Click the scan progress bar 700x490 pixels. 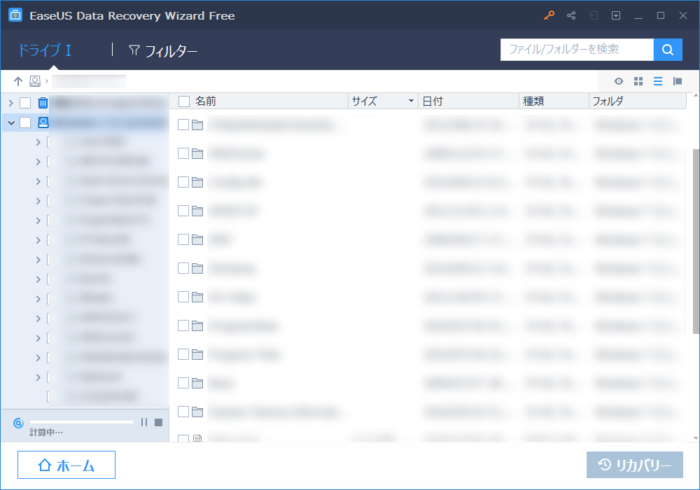(82, 422)
